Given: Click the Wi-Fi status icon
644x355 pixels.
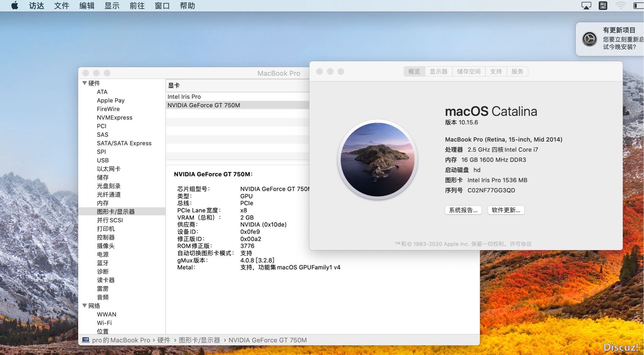Looking at the screenshot, I should coord(620,6).
